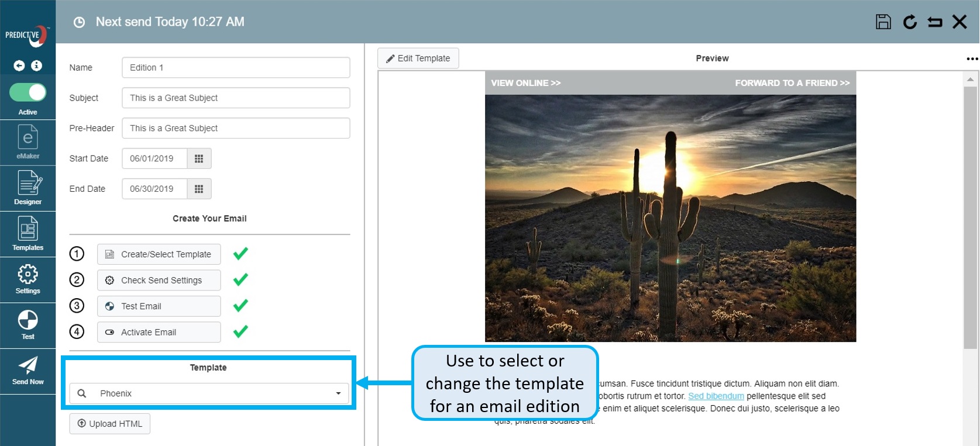The width and height of the screenshot is (980, 446).
Task: Click the Upload HTML button
Action: pyautogui.click(x=110, y=424)
